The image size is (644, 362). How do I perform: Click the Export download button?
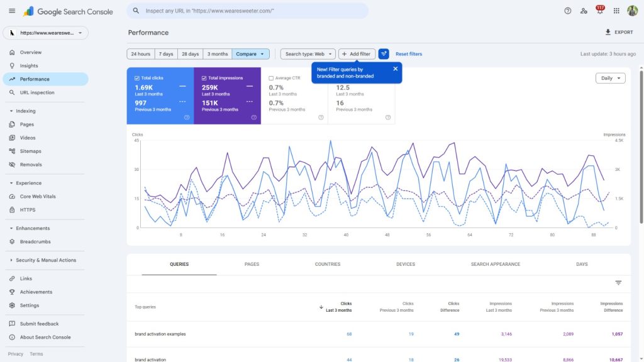[x=619, y=32]
